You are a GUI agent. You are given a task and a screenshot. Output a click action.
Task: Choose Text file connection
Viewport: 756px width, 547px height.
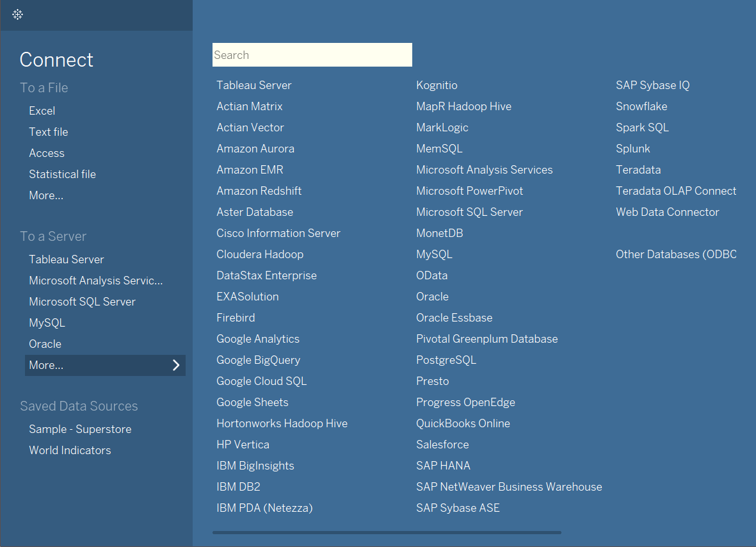tap(49, 132)
